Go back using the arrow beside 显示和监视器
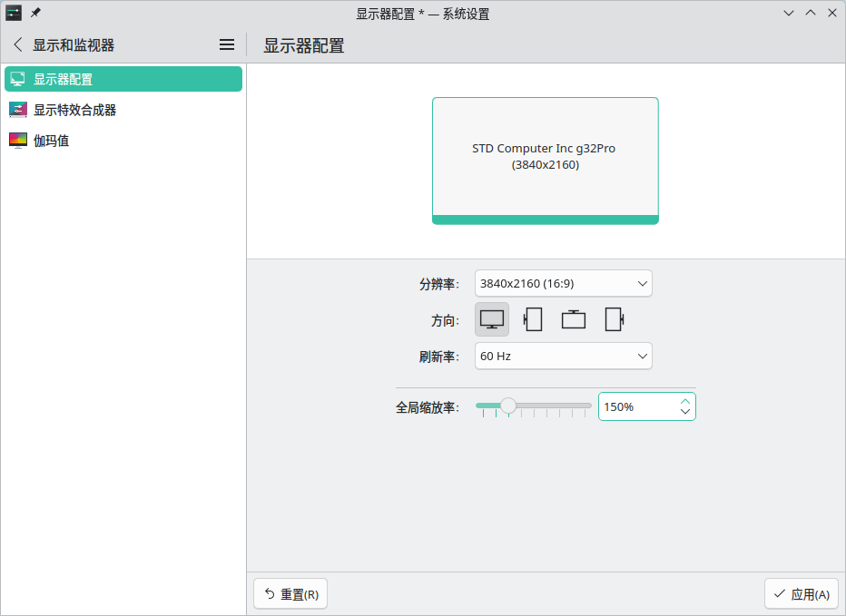The height and width of the screenshot is (616, 846). tap(18, 44)
